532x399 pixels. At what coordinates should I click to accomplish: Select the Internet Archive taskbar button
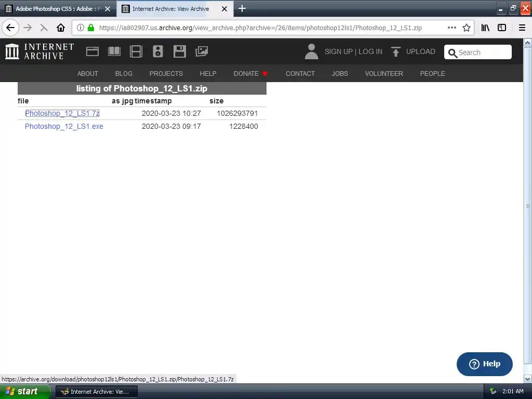96,392
